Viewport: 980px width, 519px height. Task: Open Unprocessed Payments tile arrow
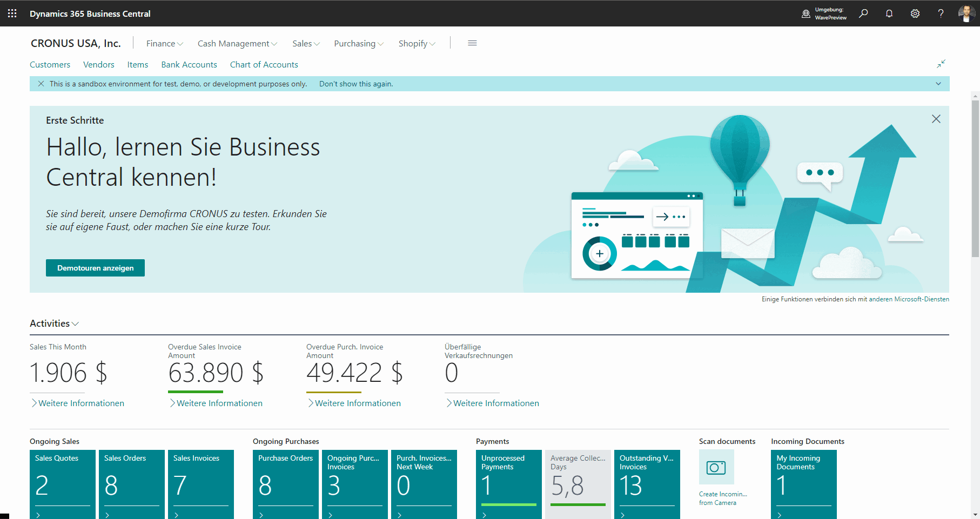(x=485, y=515)
